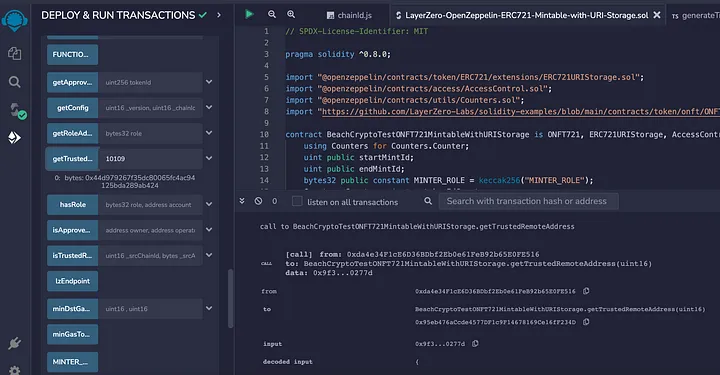Call the getRoleAd... button

click(x=72, y=133)
